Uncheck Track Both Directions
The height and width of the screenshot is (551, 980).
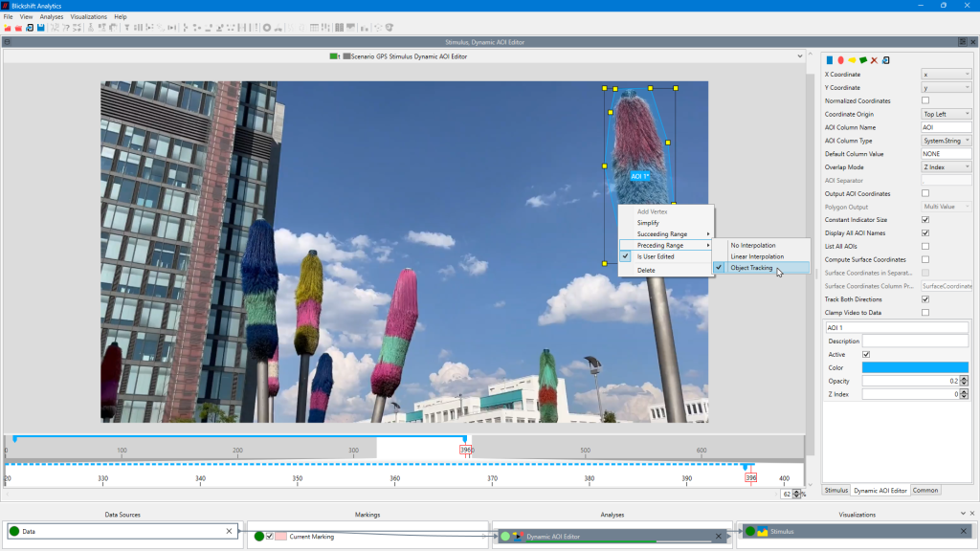click(925, 299)
